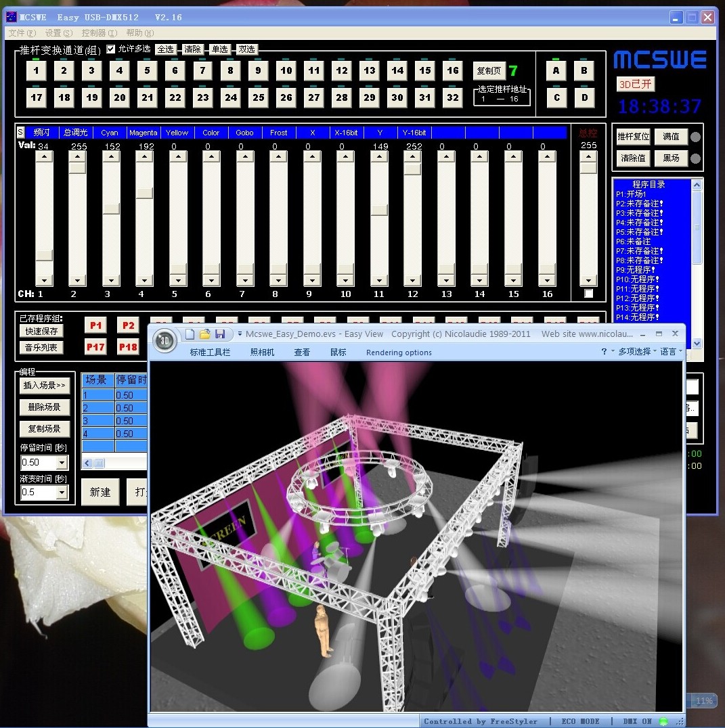
Task: Click the up arrow of channel 1 fader
Action: point(44,157)
